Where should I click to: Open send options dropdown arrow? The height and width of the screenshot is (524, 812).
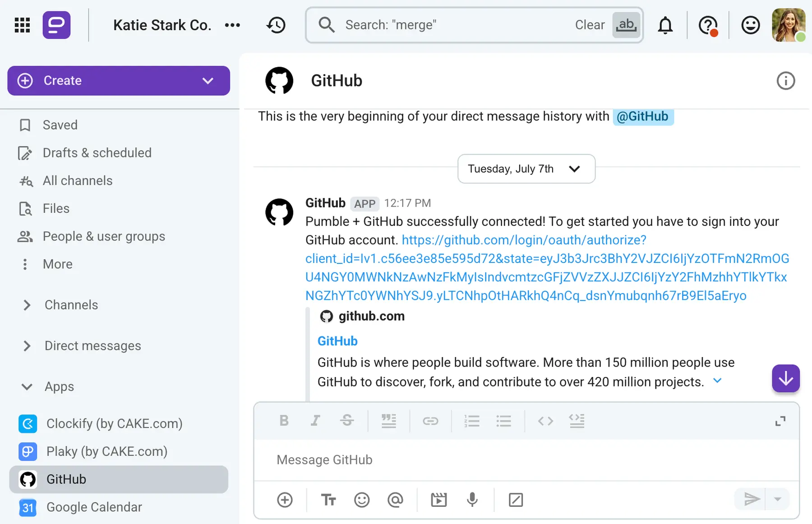click(x=777, y=499)
